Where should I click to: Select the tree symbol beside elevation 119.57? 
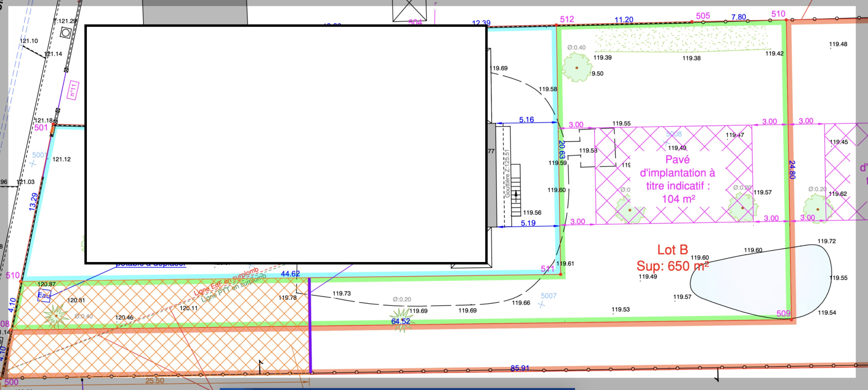(743, 208)
